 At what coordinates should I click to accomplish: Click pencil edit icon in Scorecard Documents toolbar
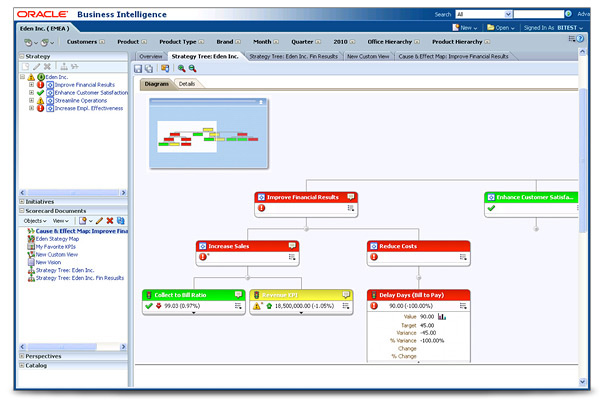pyautogui.click(x=99, y=220)
